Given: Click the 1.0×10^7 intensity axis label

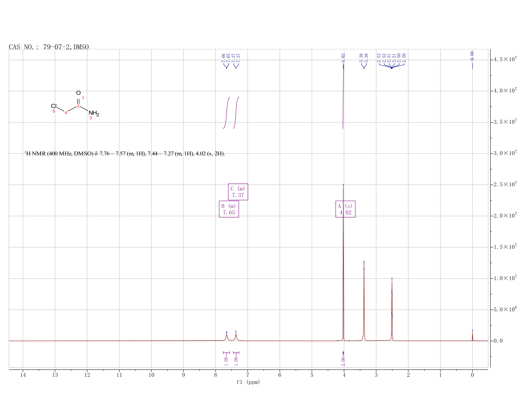Looking at the screenshot, I should pos(505,279).
